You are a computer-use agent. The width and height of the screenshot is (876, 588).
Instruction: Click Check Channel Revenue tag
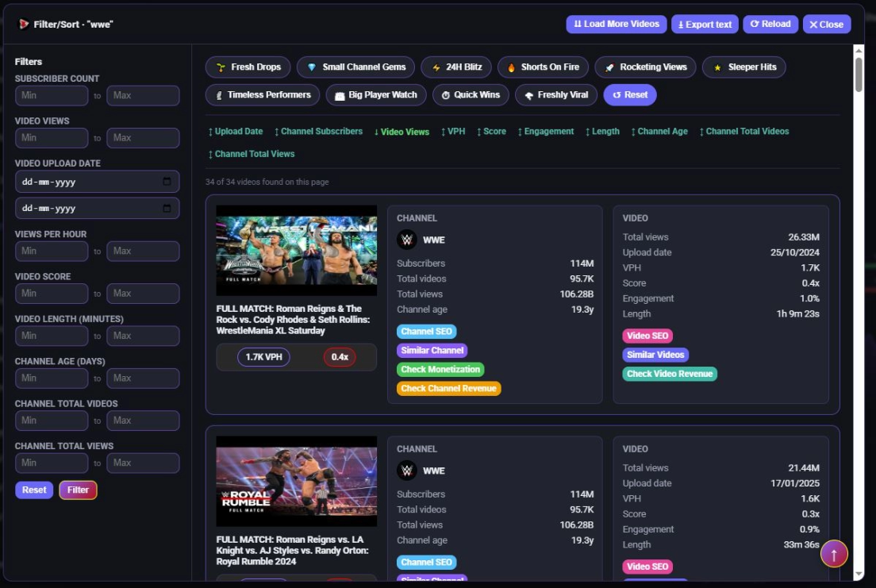coord(448,389)
